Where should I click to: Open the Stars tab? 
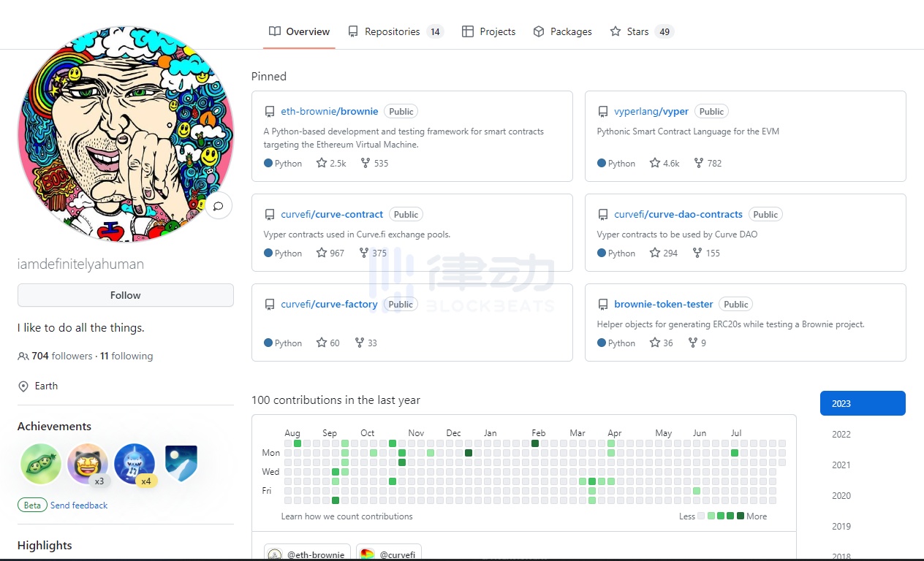642,31
